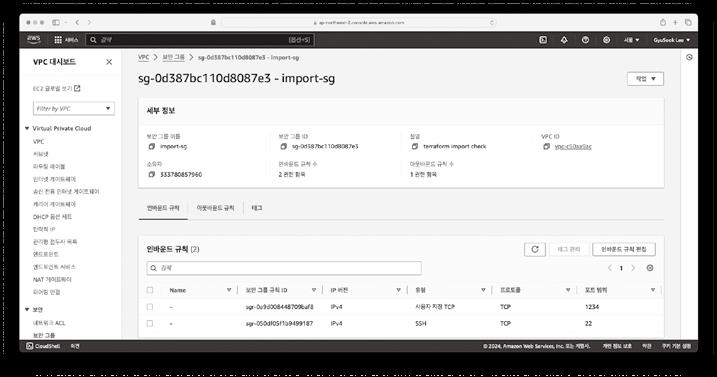Switch to the tags tab

(x=257, y=208)
